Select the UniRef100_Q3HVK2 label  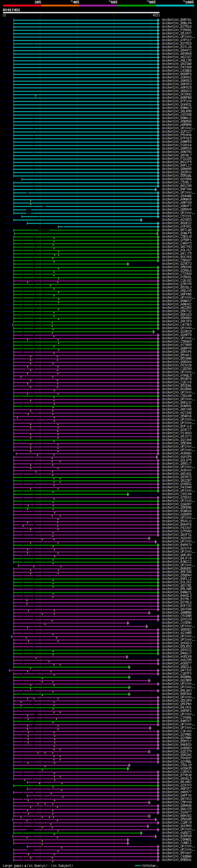click(177, 78)
